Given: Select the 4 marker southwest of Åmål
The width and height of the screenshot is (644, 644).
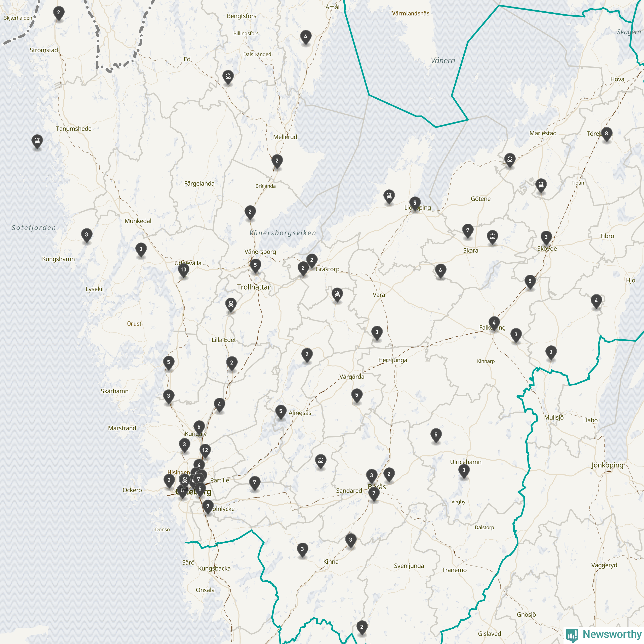Looking at the screenshot, I should pos(306,37).
